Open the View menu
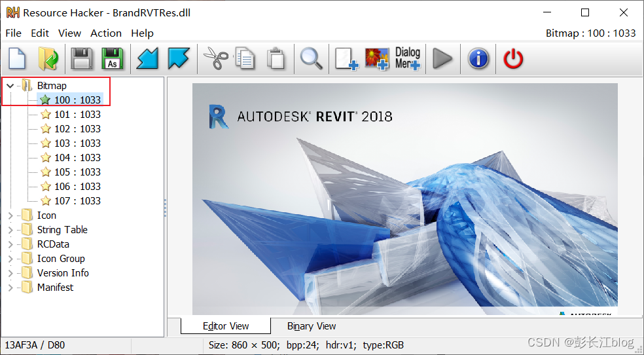The height and width of the screenshot is (355, 644). click(70, 33)
